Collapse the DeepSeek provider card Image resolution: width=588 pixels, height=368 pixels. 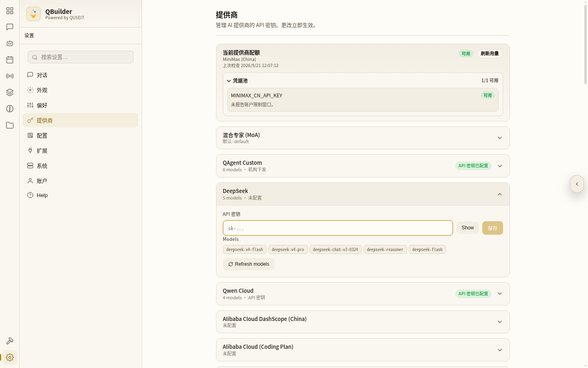click(x=363, y=194)
